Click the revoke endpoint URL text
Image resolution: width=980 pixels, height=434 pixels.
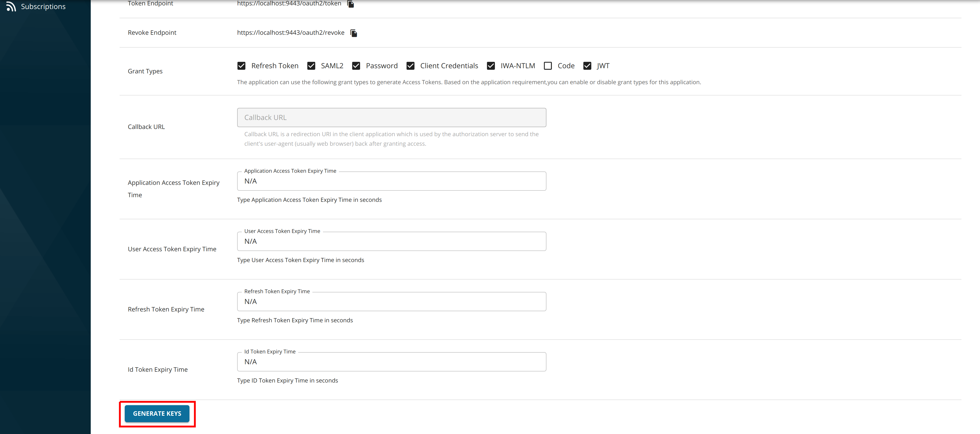tap(290, 33)
